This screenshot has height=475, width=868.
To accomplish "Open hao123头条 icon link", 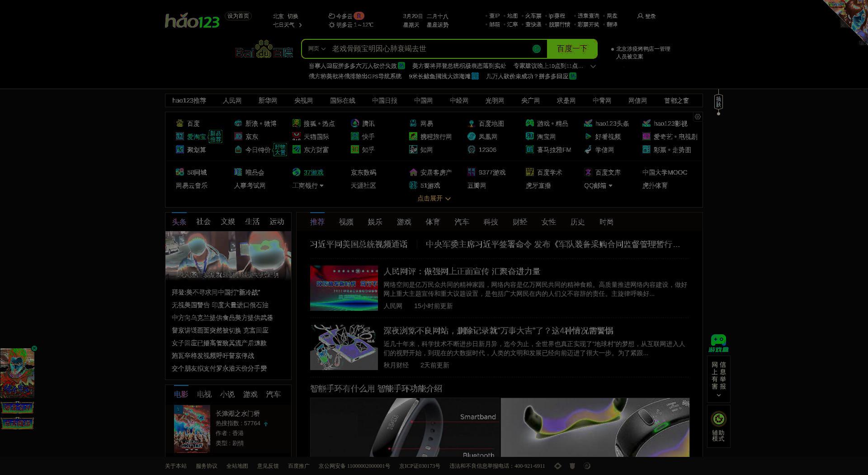I will pyautogui.click(x=588, y=123).
